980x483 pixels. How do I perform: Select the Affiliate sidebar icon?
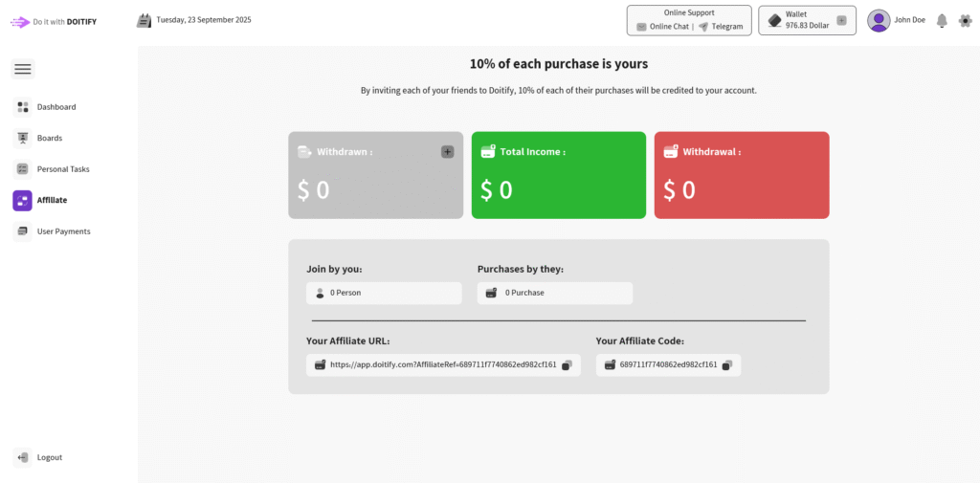coord(22,200)
